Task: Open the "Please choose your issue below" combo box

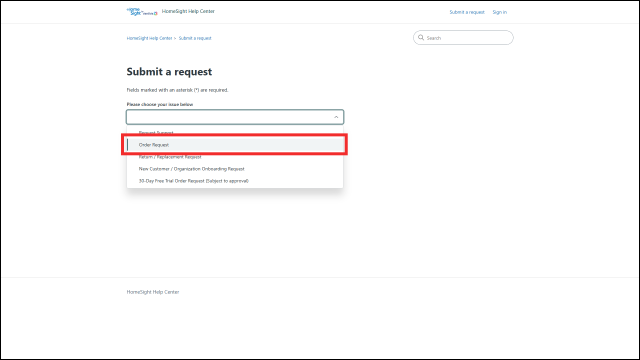Action: 235,117
